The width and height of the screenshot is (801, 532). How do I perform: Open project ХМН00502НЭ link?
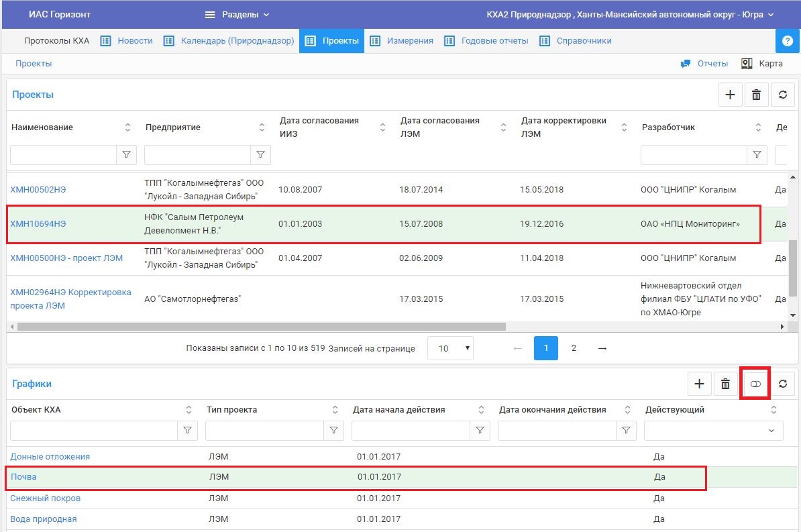[x=38, y=190]
